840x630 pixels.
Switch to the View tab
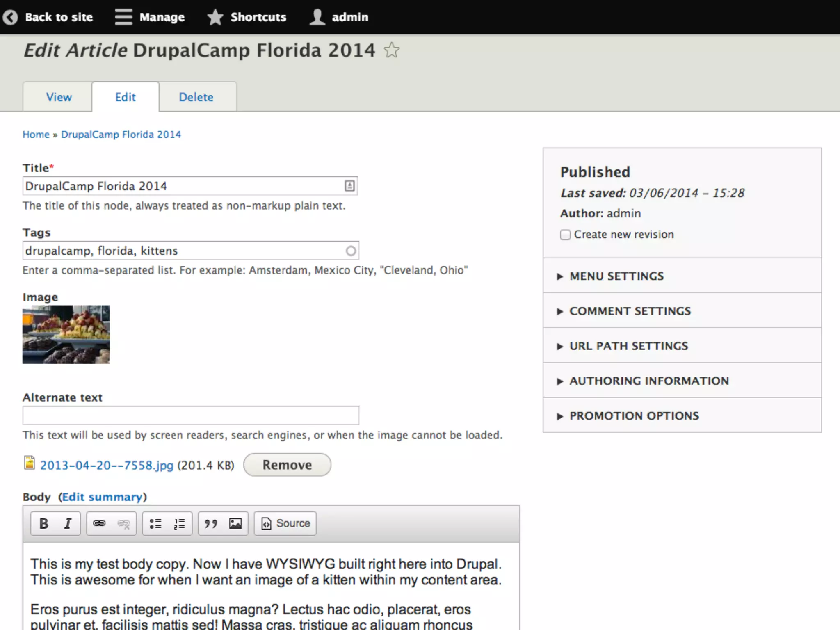click(59, 97)
